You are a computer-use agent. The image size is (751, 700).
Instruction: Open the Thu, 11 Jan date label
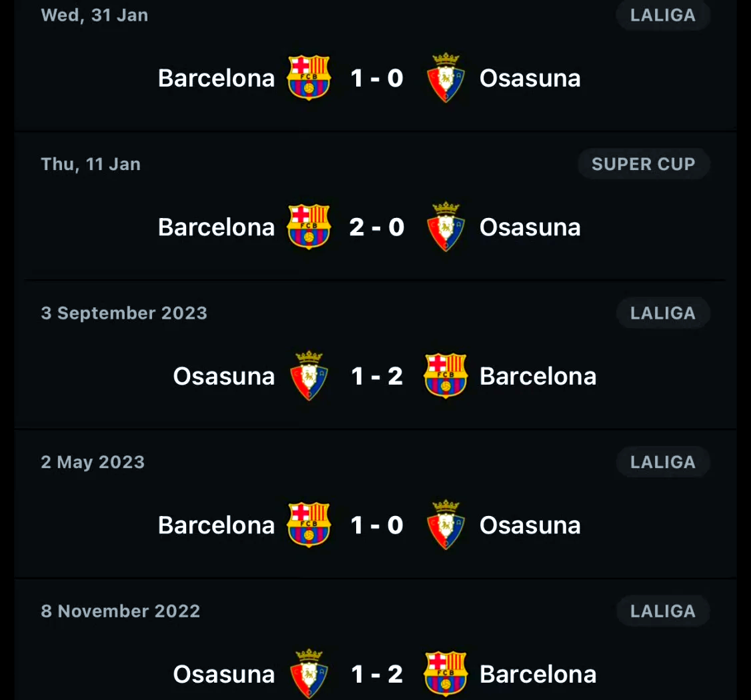pyautogui.click(x=91, y=164)
